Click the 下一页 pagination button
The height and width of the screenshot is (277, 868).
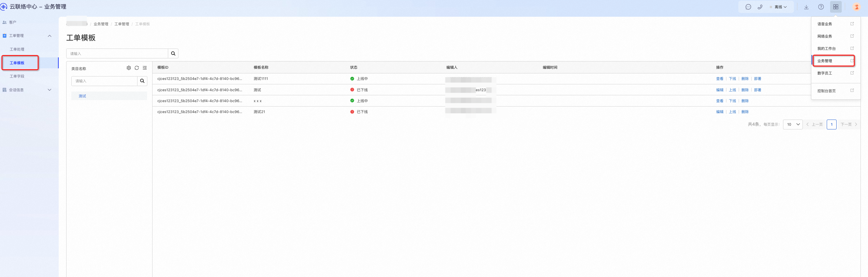pyautogui.click(x=849, y=124)
